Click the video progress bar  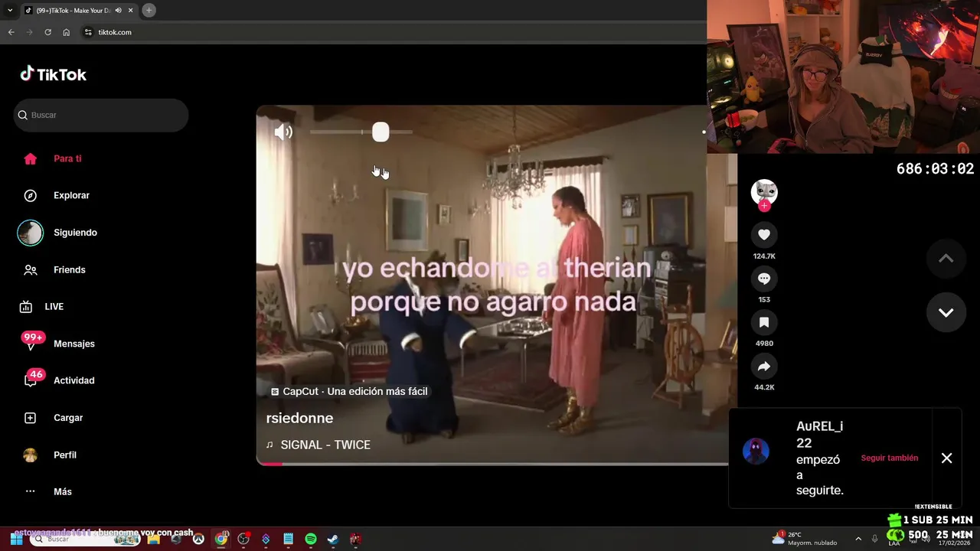point(492,463)
